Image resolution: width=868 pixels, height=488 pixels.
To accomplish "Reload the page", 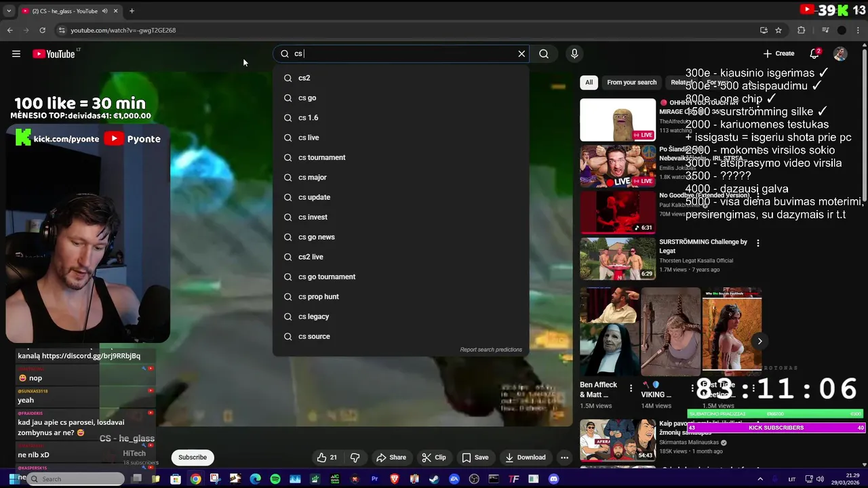I will click(42, 30).
